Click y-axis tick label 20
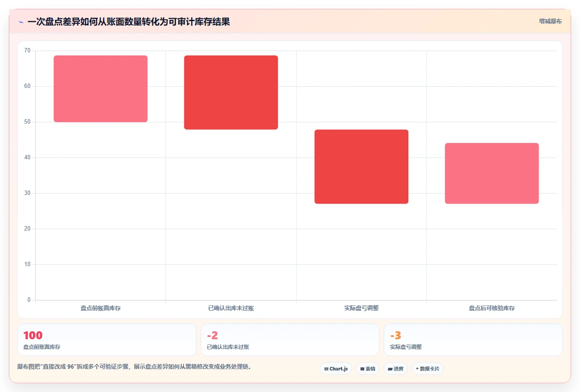 [27, 229]
